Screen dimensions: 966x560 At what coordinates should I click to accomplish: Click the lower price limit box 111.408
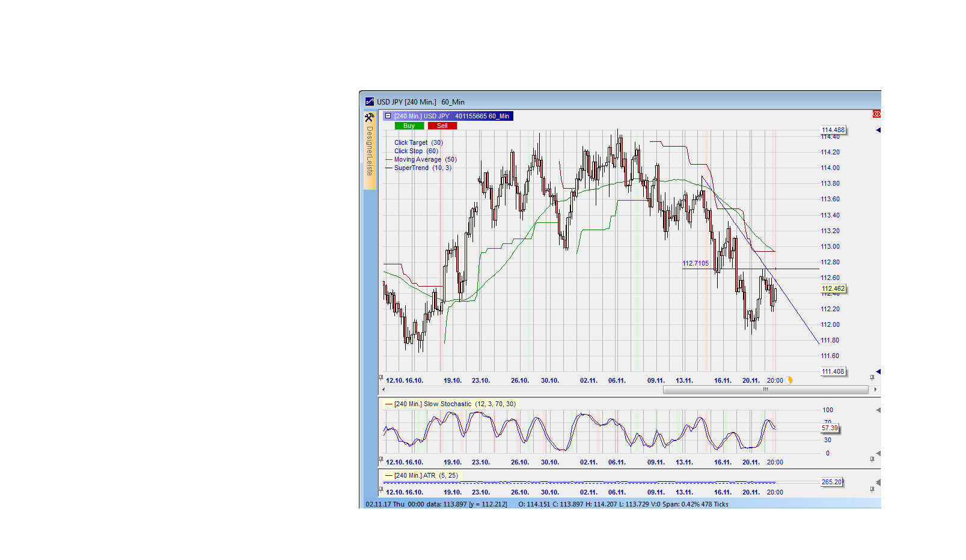(833, 371)
